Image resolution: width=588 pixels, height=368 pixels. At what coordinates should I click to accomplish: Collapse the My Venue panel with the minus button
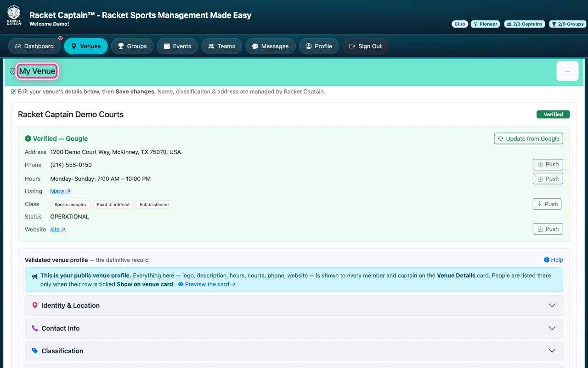[x=567, y=71]
